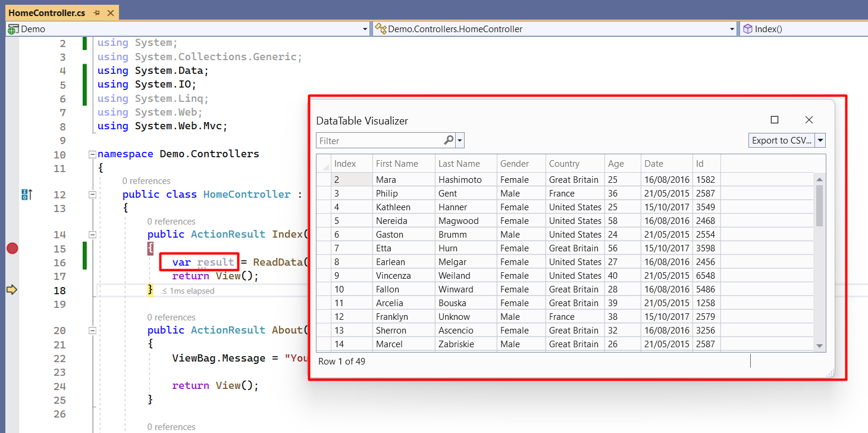
Task: Select the 'Sherron' cell
Action: 404,331
